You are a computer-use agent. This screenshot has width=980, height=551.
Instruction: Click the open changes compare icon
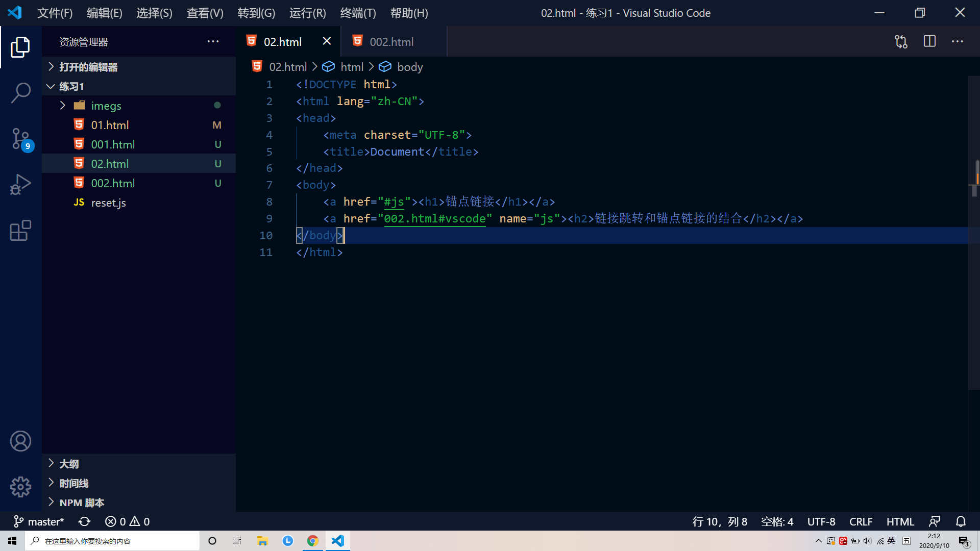(x=901, y=42)
